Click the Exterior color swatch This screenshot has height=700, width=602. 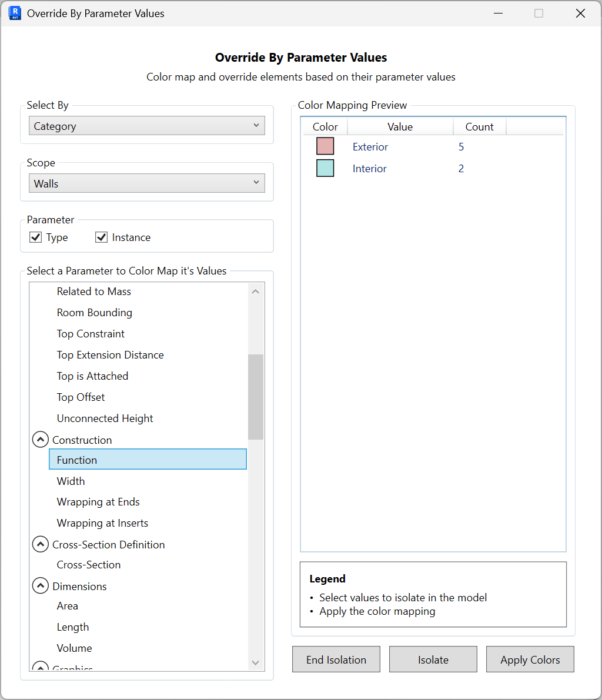pyautogui.click(x=325, y=146)
